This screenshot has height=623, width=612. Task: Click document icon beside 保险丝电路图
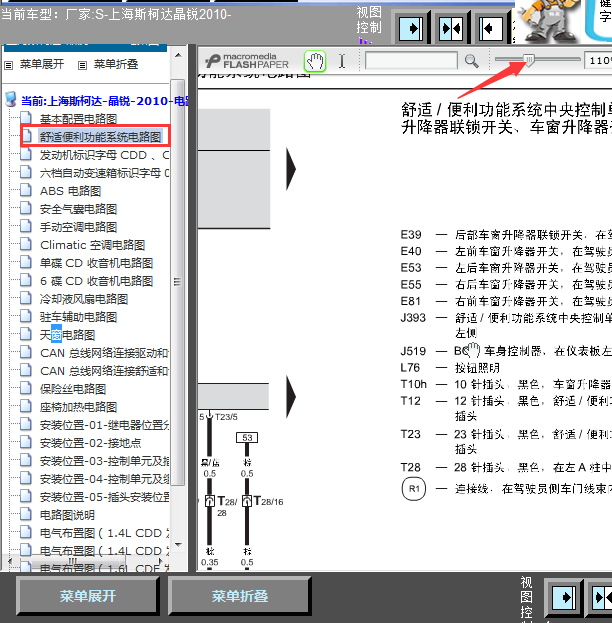(x=26, y=388)
